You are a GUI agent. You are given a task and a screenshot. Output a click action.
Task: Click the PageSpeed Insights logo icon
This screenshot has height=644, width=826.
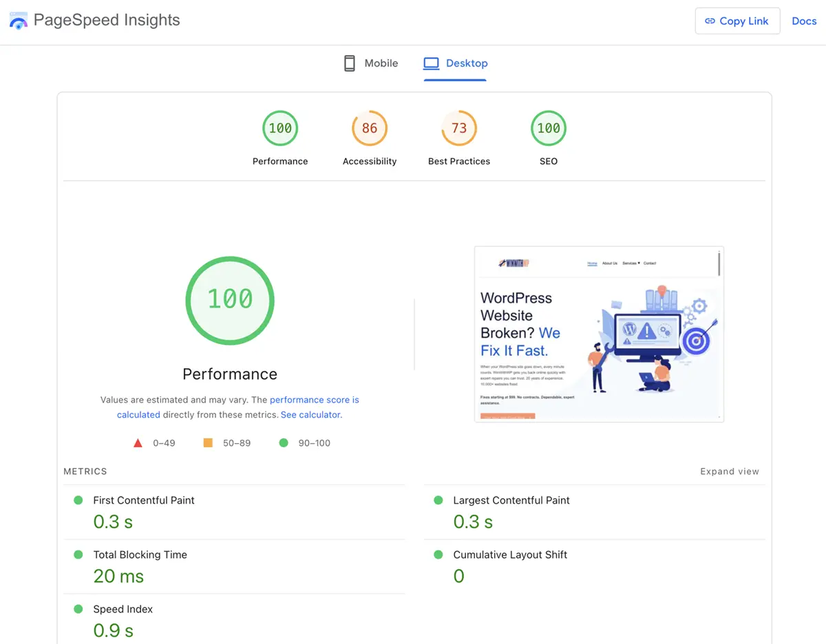18,21
